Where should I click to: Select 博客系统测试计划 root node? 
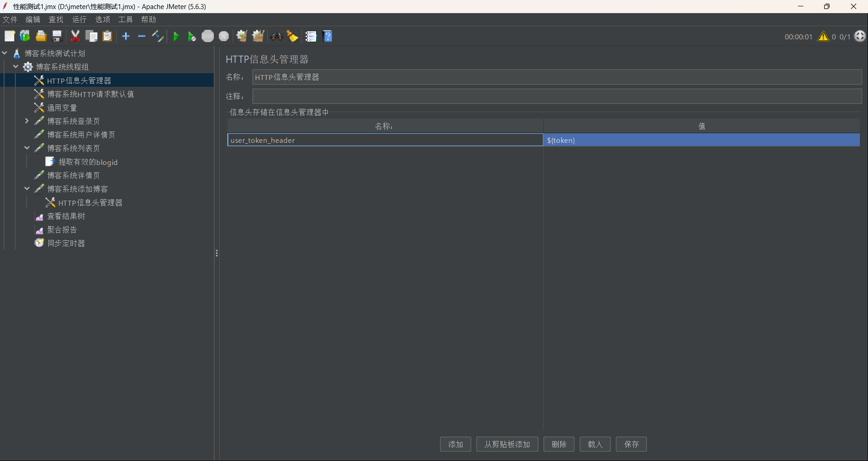55,53
